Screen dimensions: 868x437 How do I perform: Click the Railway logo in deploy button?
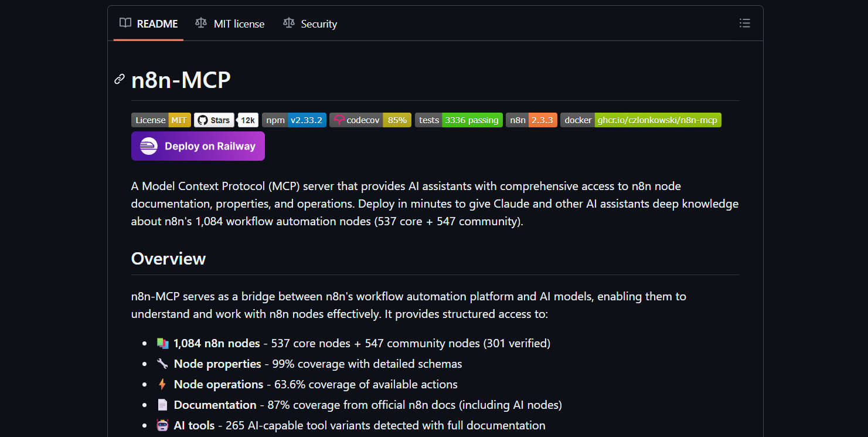pos(149,146)
